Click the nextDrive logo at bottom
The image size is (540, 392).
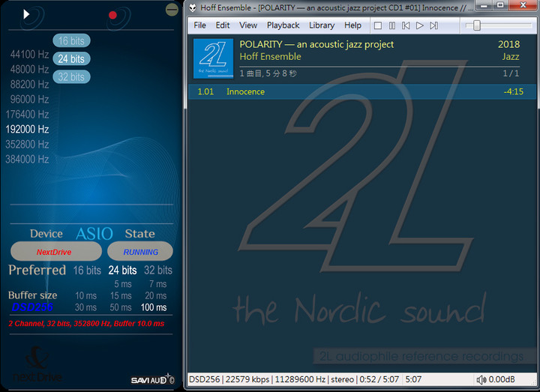(37, 365)
